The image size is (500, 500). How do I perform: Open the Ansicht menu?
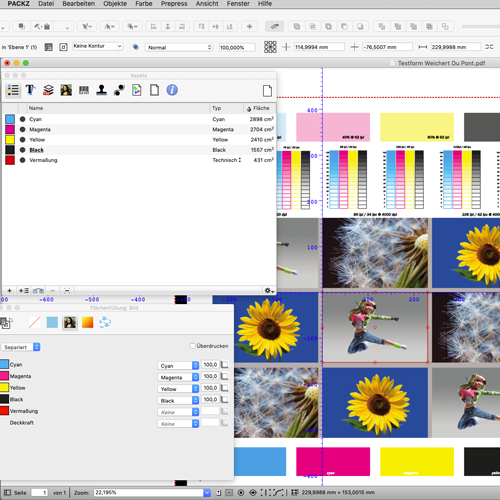(207, 4)
